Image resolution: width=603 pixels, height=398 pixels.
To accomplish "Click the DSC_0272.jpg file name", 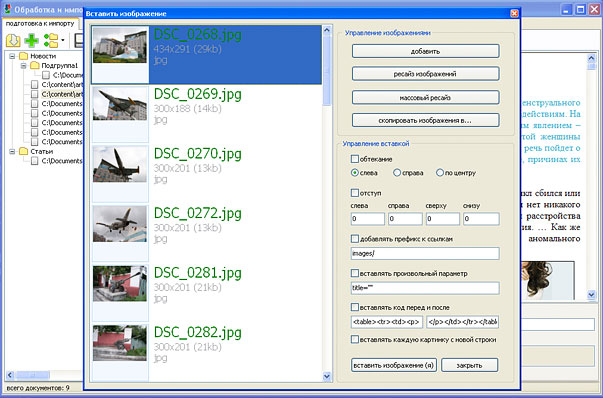I will point(198,214).
